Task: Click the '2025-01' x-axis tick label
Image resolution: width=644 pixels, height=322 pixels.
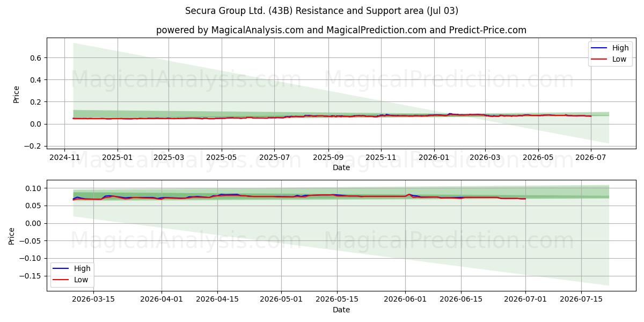Action: click(117, 158)
